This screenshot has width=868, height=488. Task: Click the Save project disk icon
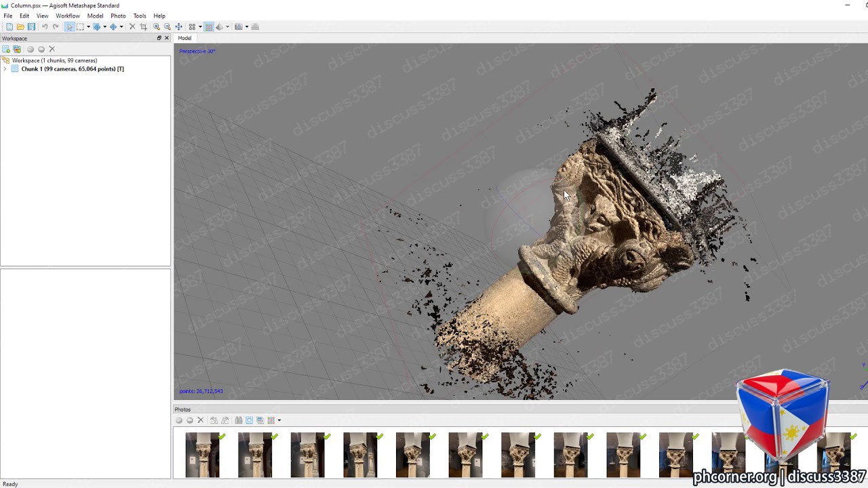point(31,26)
